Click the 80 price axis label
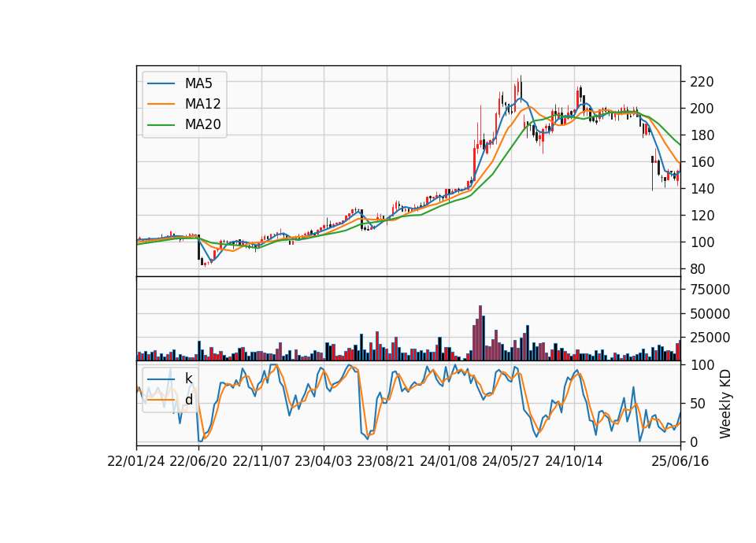This screenshot has height=543, width=756. click(x=698, y=269)
